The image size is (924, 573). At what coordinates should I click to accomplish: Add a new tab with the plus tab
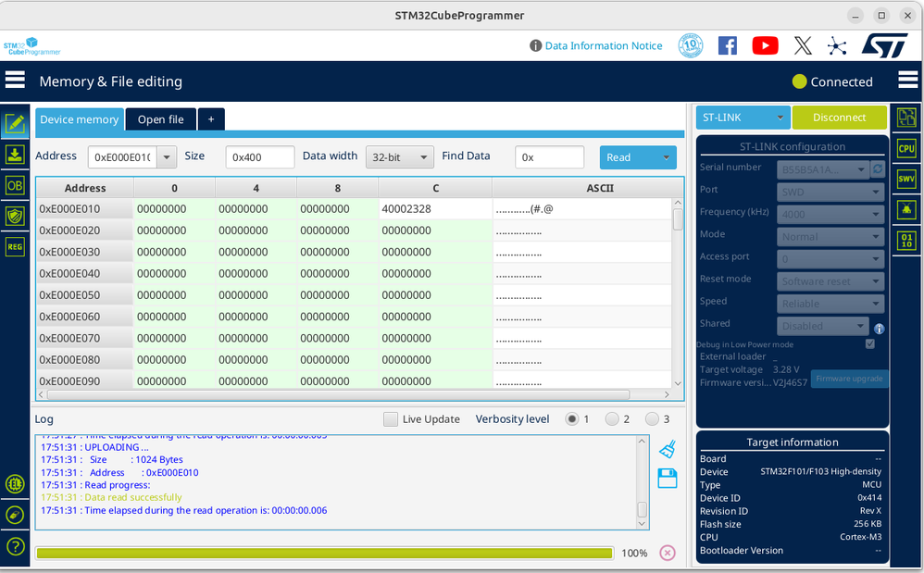(x=211, y=119)
